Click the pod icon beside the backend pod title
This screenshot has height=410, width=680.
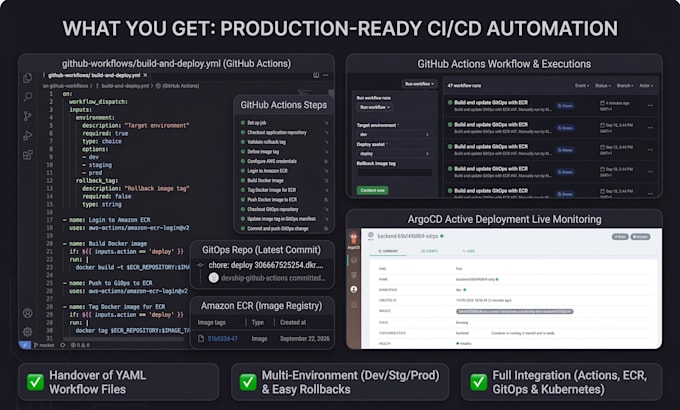(371, 236)
